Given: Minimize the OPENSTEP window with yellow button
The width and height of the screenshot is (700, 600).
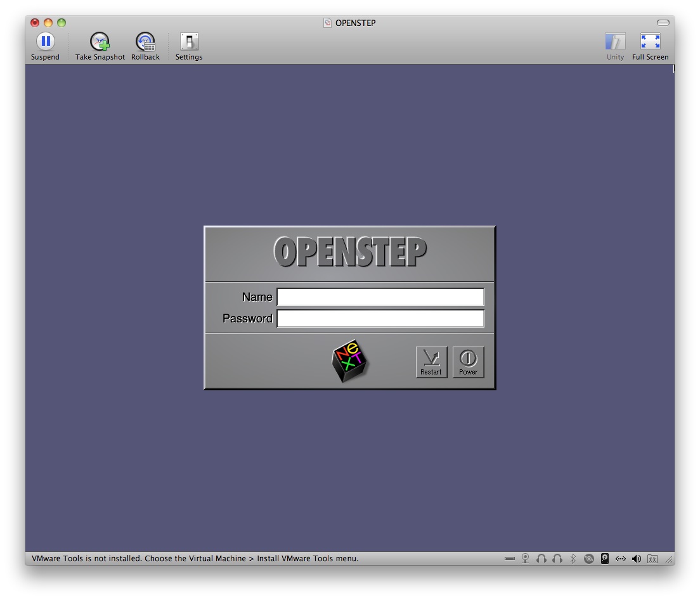Looking at the screenshot, I should click(x=48, y=23).
